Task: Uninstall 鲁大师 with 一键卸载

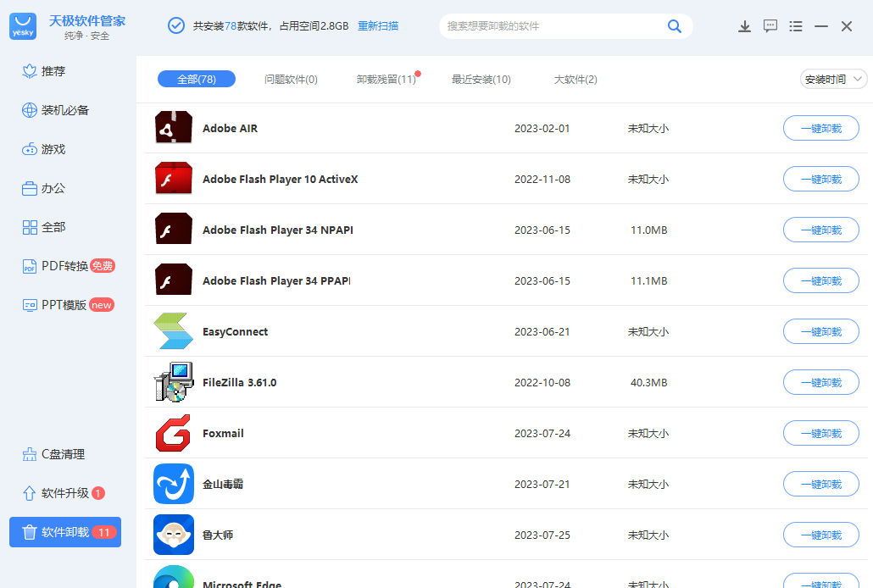Action: coord(820,535)
